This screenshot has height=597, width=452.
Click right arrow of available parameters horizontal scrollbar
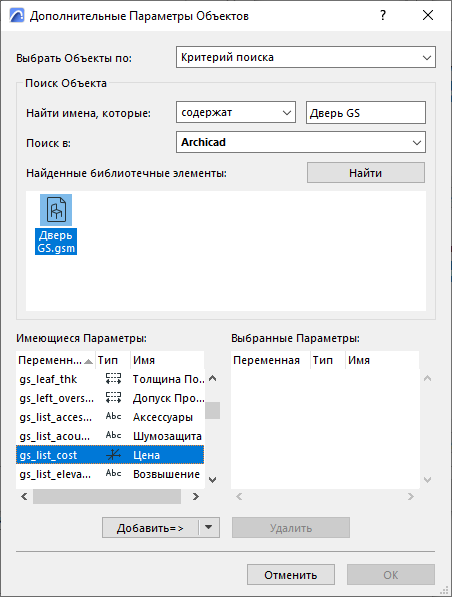point(196,496)
